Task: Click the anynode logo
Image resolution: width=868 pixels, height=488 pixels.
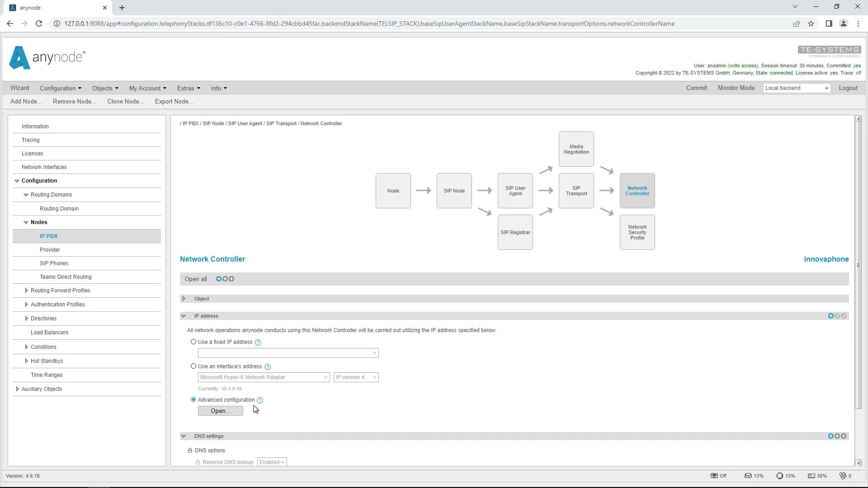Action: 47,57
